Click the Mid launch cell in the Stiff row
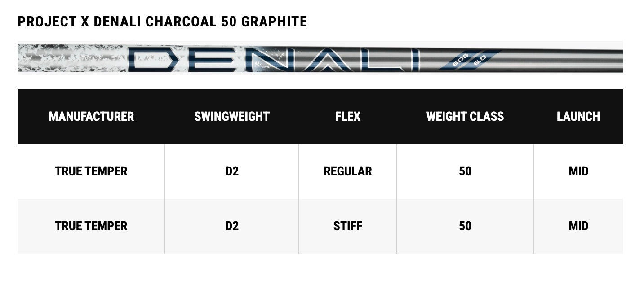 pyautogui.click(x=578, y=226)
